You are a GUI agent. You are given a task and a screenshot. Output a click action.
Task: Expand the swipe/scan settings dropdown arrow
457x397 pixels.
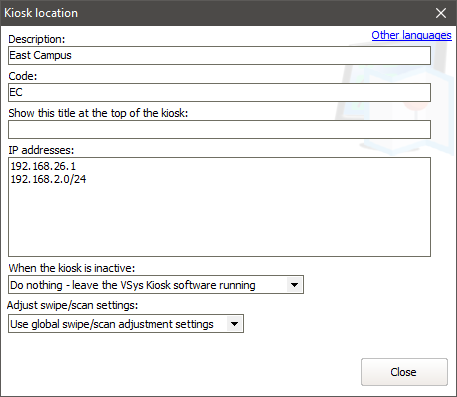pos(234,324)
